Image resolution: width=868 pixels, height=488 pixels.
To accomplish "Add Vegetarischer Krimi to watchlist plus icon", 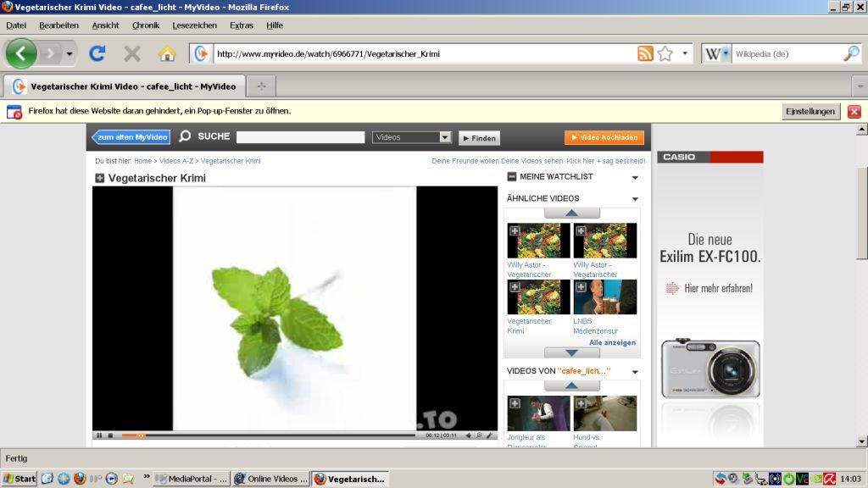I will coord(99,178).
